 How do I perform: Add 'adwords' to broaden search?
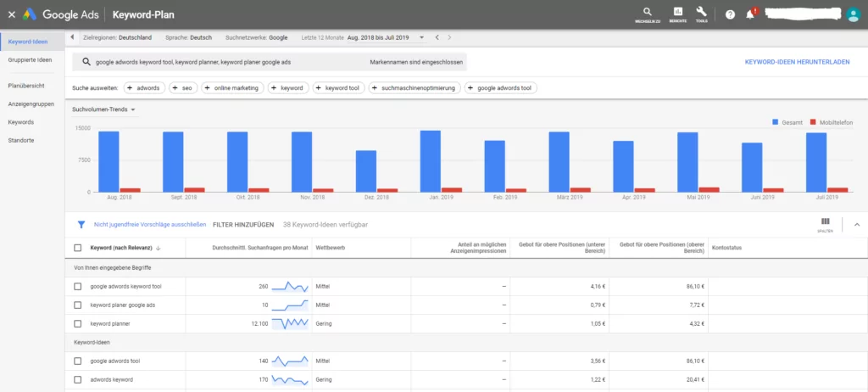pos(144,88)
